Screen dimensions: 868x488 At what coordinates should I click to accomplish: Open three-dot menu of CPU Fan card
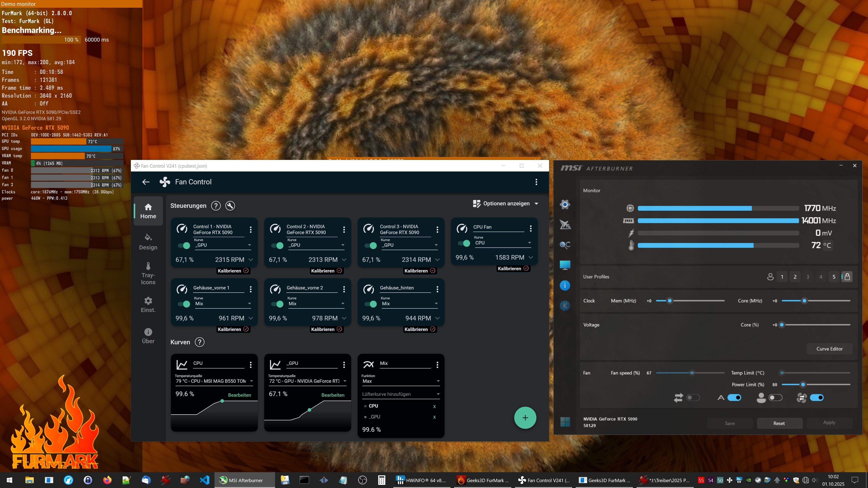(x=531, y=229)
